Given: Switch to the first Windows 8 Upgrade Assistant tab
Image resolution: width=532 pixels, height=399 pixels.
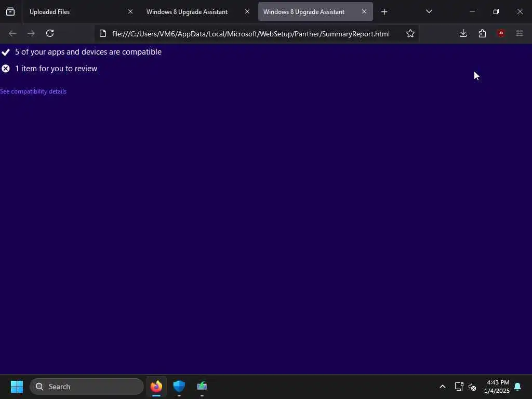Looking at the screenshot, I should [x=187, y=12].
